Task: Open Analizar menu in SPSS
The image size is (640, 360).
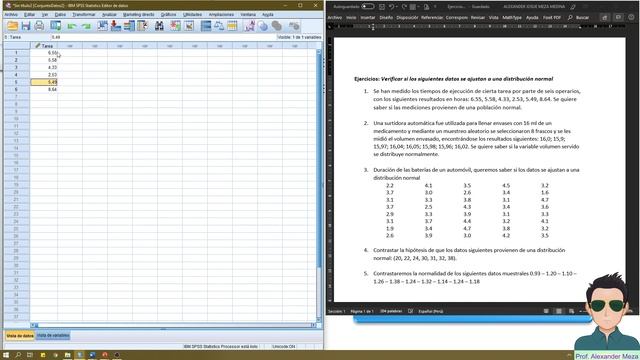Action: coord(109,14)
